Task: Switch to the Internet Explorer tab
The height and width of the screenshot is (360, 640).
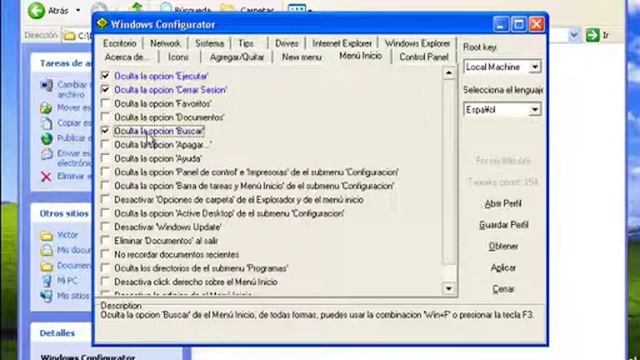Action: point(342,43)
